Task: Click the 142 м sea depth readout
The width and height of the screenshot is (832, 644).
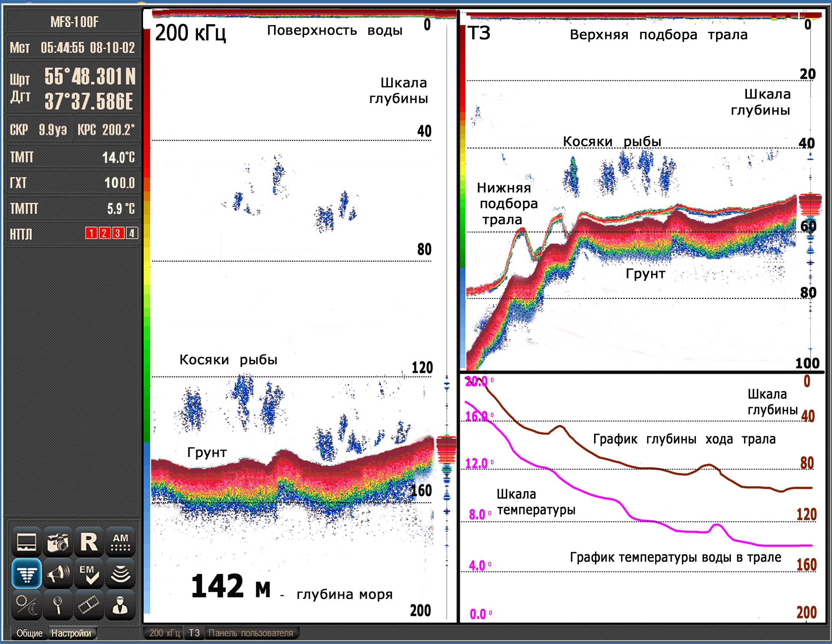Action: point(231,586)
